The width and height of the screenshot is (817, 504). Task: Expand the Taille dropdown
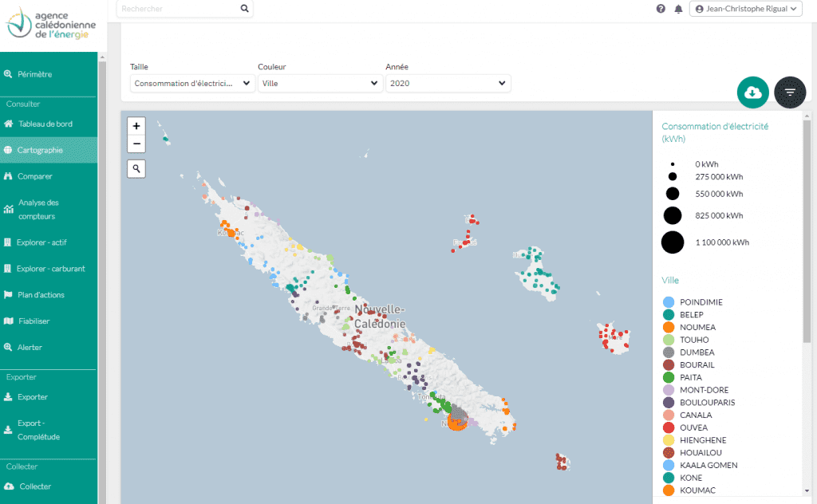pos(192,83)
